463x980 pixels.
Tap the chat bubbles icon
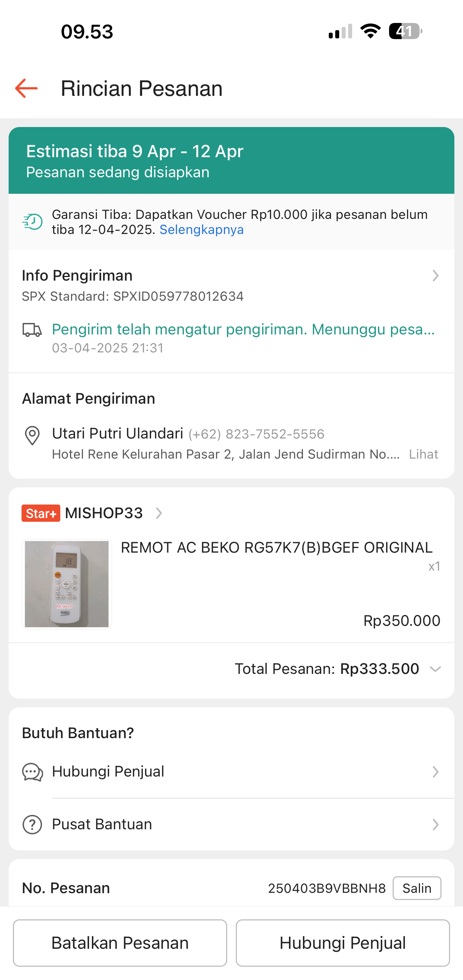[x=32, y=772]
